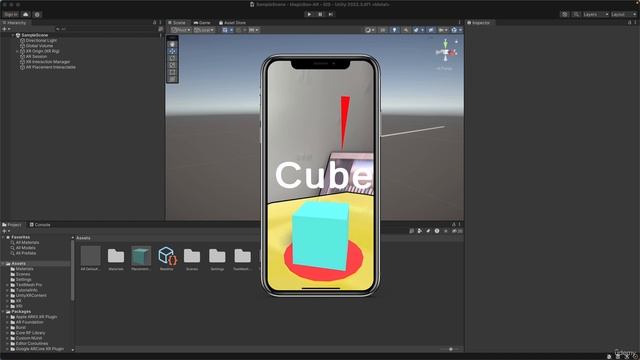640x360 pixels.
Task: Switch to the Scene tab
Action: [177, 23]
